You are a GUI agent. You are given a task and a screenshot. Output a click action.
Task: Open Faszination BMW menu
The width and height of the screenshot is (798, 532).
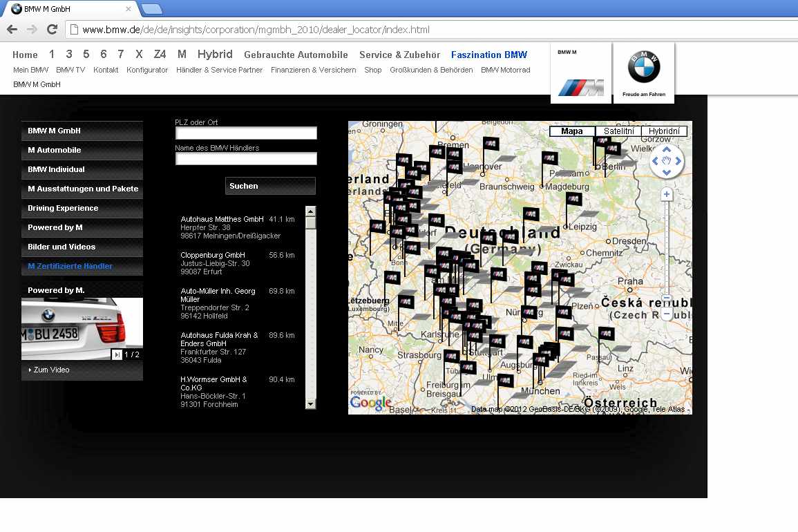tap(489, 55)
